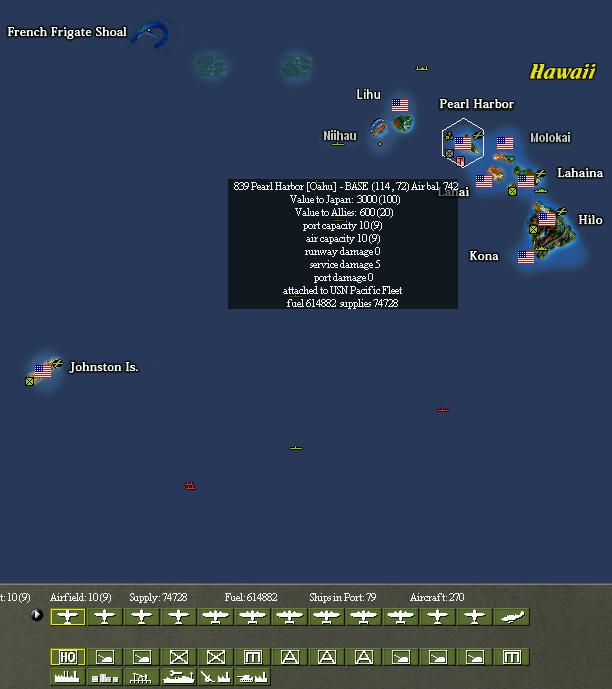Image resolution: width=612 pixels, height=689 pixels.
Task: Select the green task force in open ocean
Action: point(296,448)
